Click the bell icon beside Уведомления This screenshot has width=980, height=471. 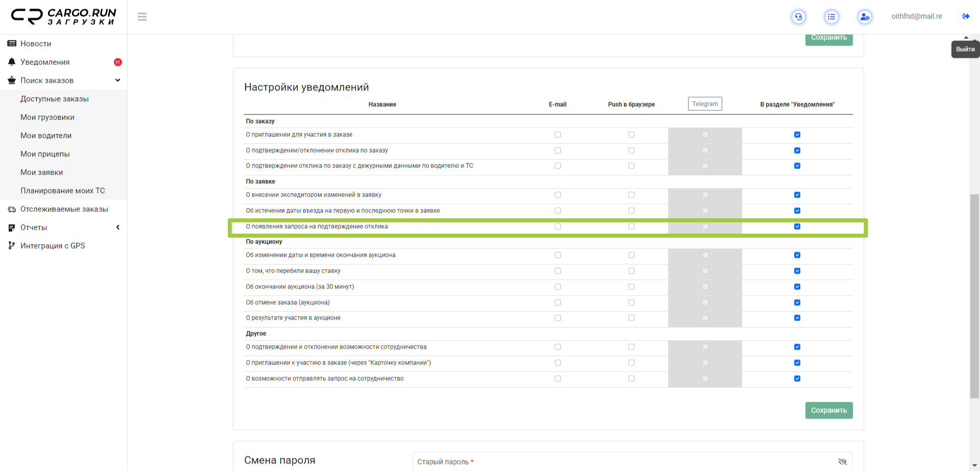(12, 62)
